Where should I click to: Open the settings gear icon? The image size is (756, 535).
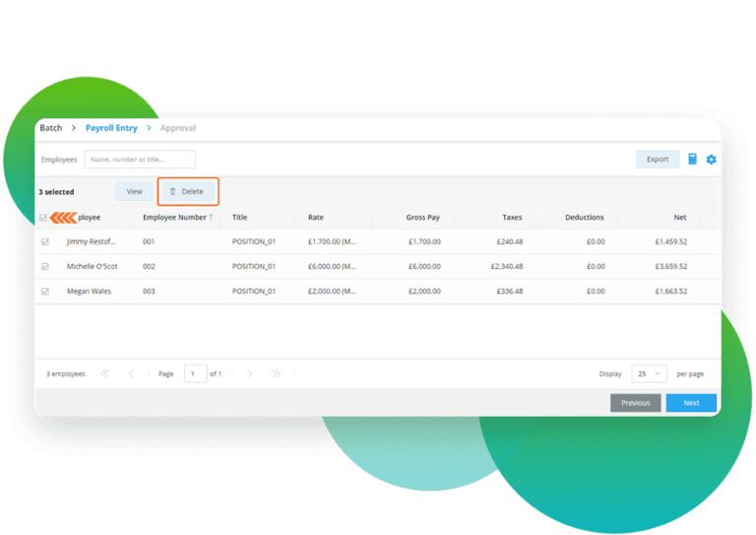pyautogui.click(x=711, y=160)
